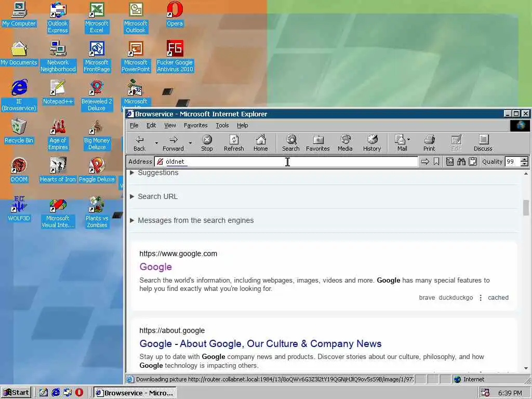Expand the Search URL section
Screen dimensions: 532x399
tap(154, 196)
